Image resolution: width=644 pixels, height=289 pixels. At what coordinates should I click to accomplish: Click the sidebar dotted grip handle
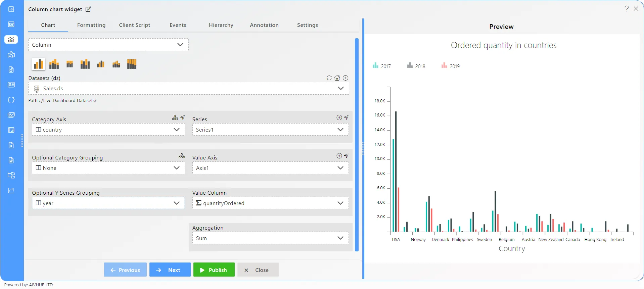point(22,141)
